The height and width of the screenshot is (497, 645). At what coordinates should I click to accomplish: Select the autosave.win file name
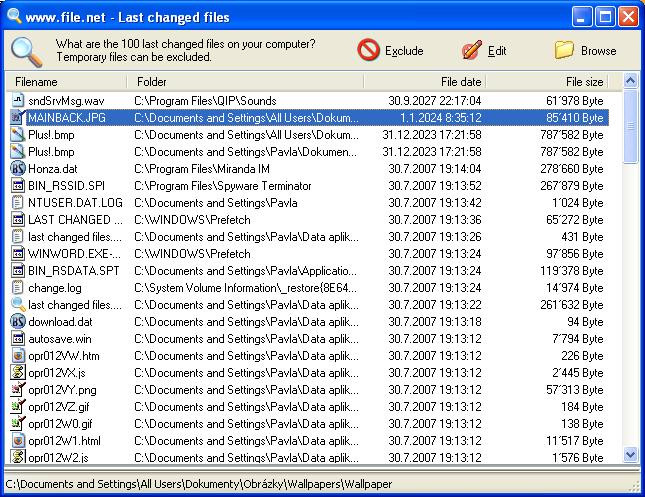tap(60, 339)
